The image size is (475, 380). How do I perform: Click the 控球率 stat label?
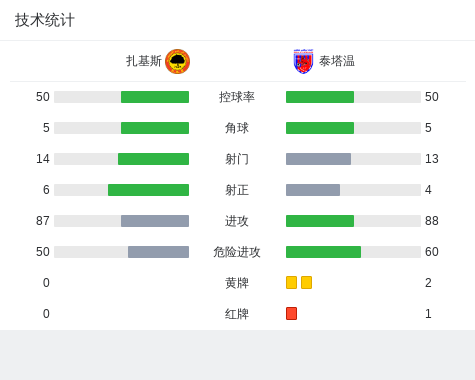pyautogui.click(x=237, y=97)
